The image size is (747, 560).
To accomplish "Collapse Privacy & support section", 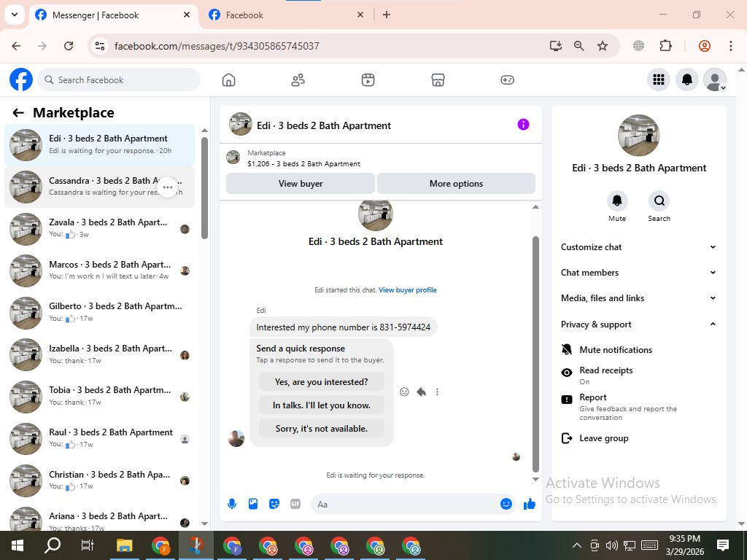I will pyautogui.click(x=638, y=324).
